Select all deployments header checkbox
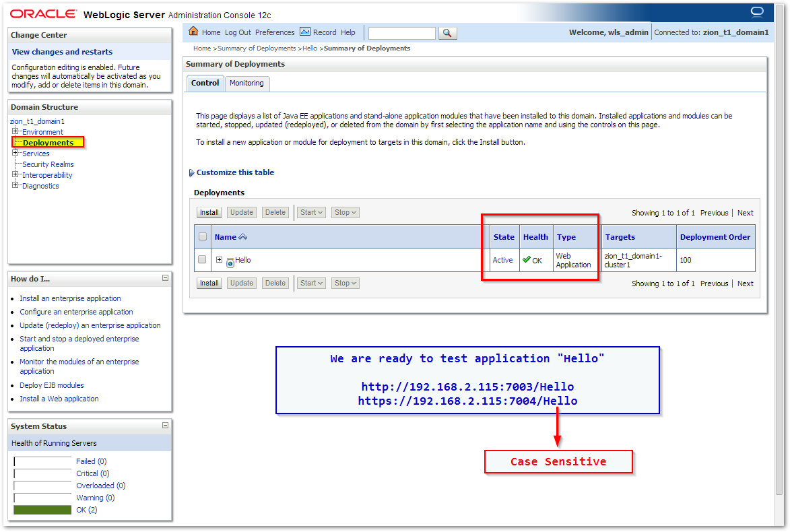Screen dimensions: 790x532 click(x=203, y=237)
